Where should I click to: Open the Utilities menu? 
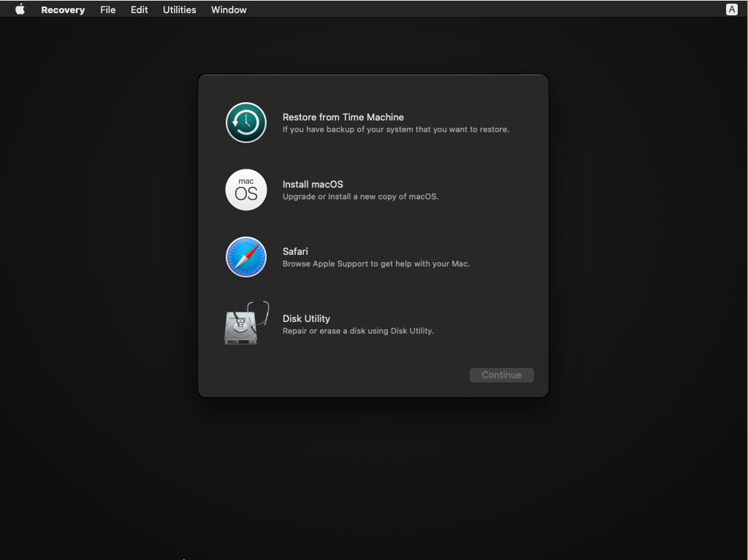pyautogui.click(x=180, y=9)
